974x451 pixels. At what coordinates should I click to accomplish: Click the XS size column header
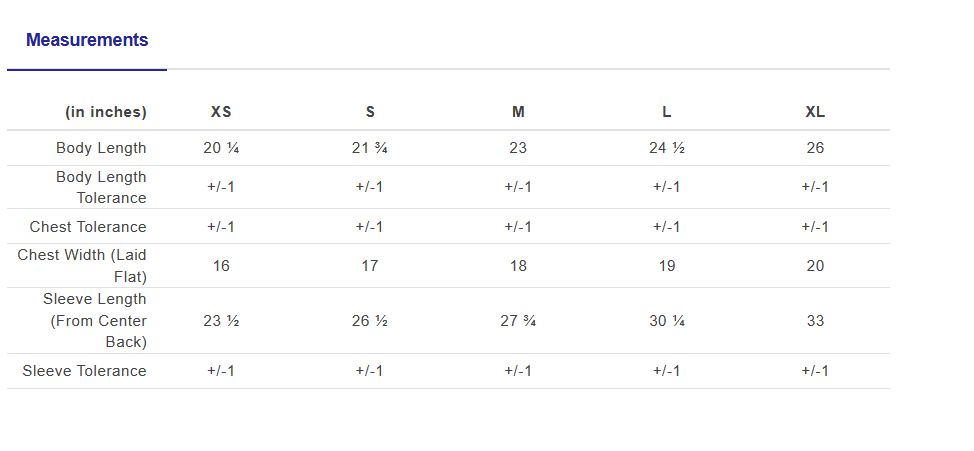pos(221,112)
